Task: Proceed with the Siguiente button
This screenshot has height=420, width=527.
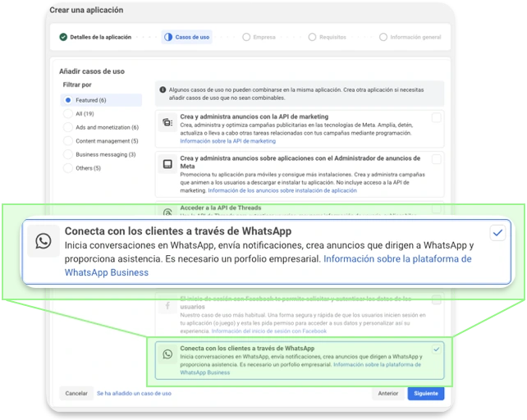Action: 426,393
